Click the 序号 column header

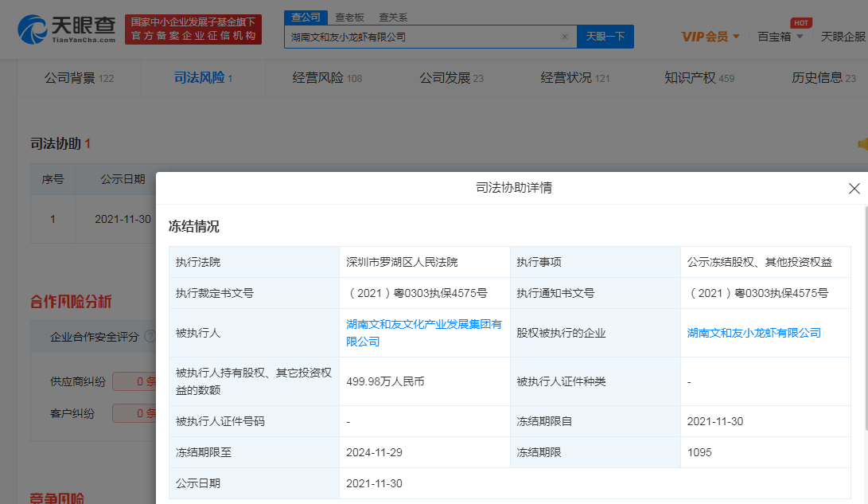pos(53,179)
